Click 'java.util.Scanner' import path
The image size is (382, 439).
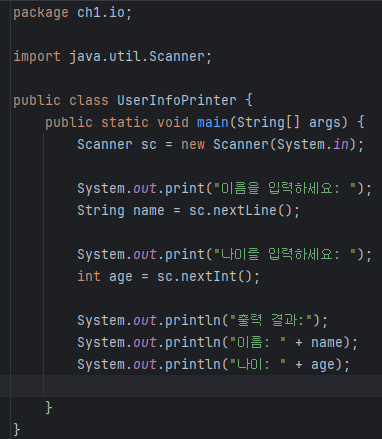(137, 57)
